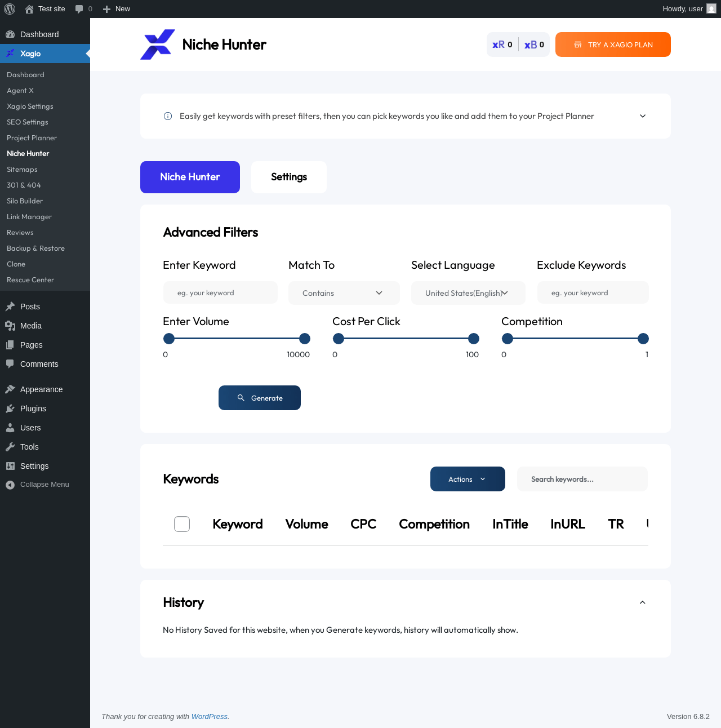Click the user avatar beside Howdy, user
The width and height of the screenshot is (721, 728).
coord(711,9)
